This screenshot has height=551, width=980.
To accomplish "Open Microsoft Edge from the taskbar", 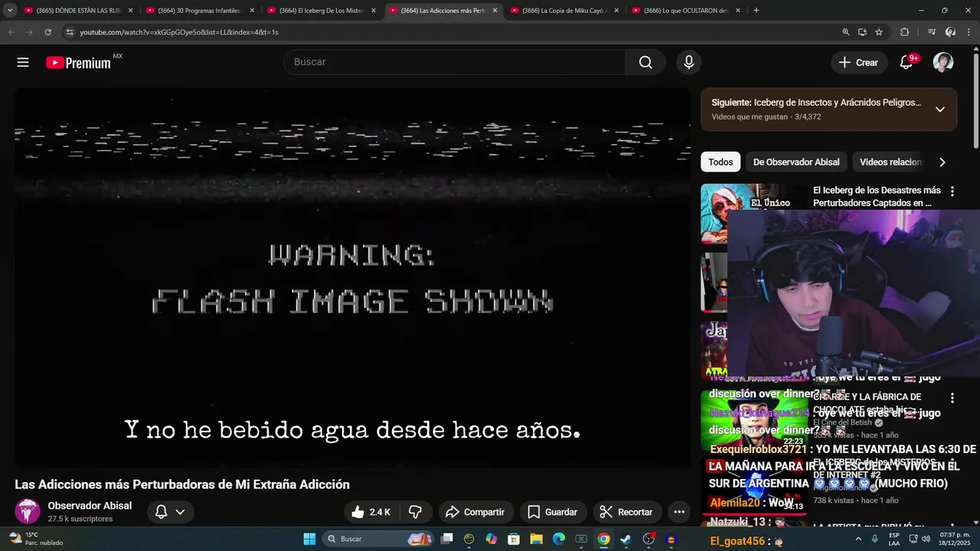I will 559,539.
